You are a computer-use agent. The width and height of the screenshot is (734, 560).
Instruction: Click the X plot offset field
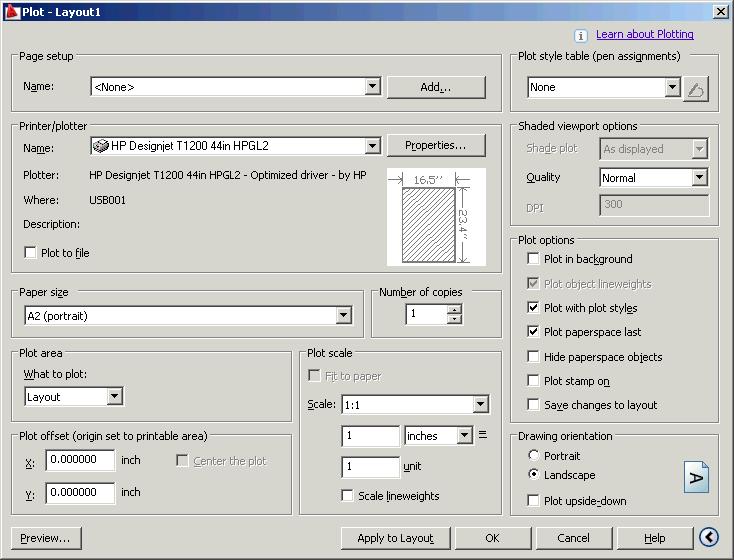tap(80, 460)
